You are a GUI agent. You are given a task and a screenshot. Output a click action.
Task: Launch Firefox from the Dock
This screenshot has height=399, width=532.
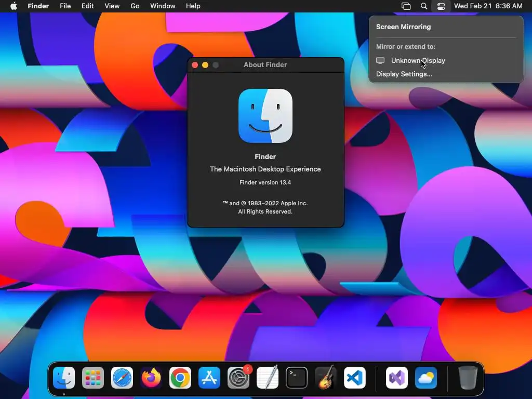coord(151,378)
